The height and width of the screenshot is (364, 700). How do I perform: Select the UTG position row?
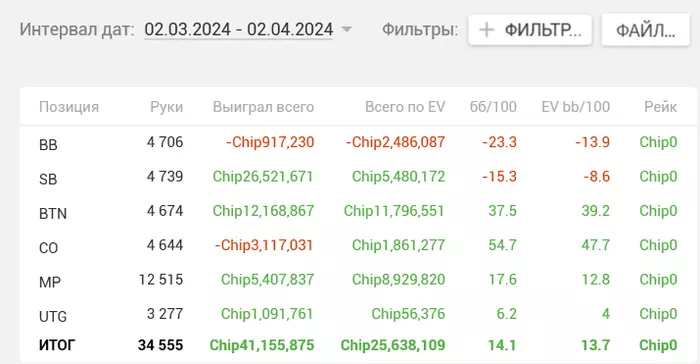coord(358,314)
